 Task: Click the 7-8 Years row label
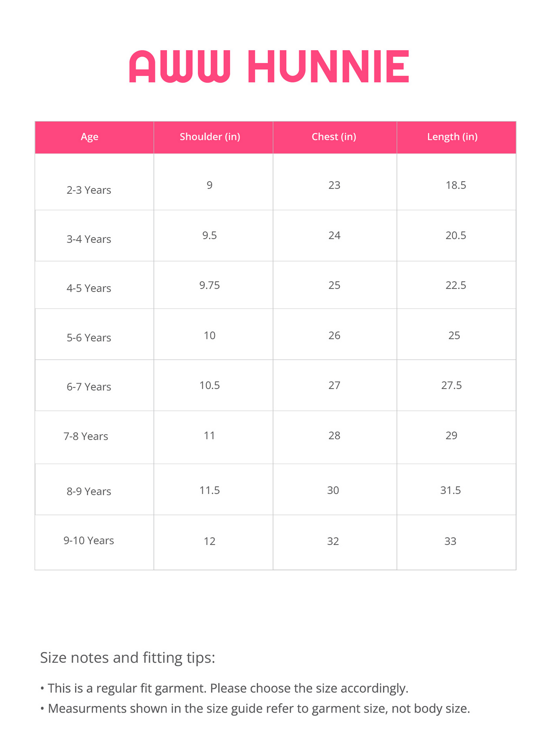(86, 436)
